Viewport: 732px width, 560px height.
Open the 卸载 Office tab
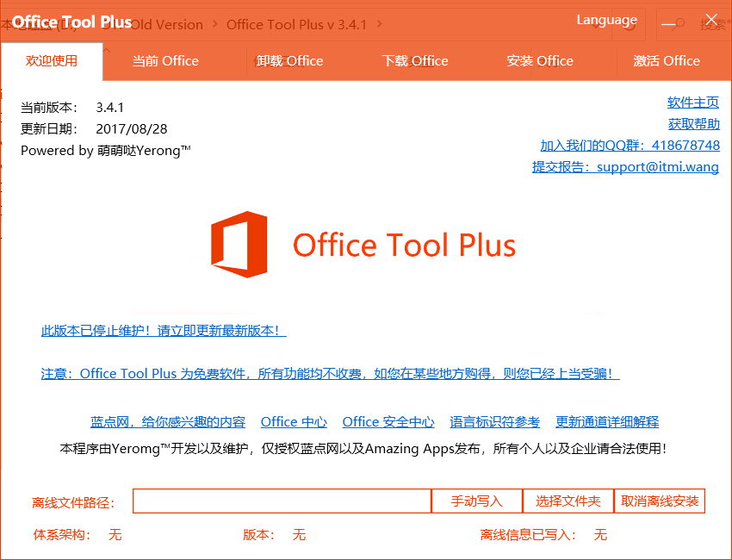(289, 61)
